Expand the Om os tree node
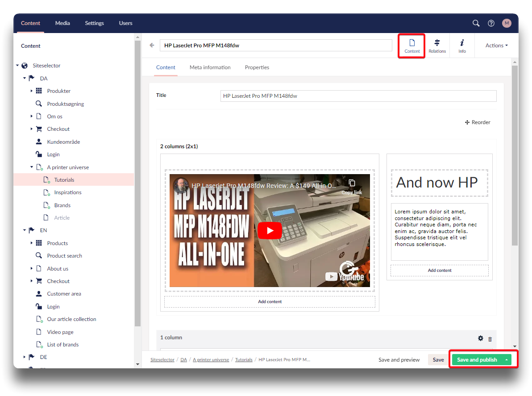Screen dimensions: 532x396 coord(32,116)
